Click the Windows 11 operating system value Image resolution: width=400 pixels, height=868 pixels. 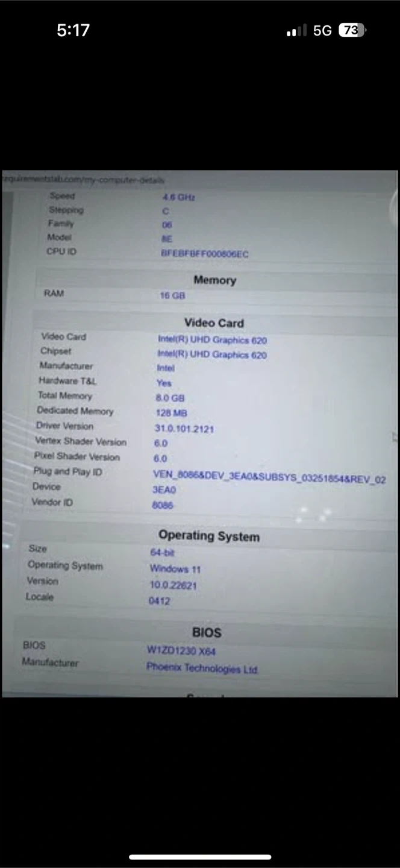pos(175,569)
